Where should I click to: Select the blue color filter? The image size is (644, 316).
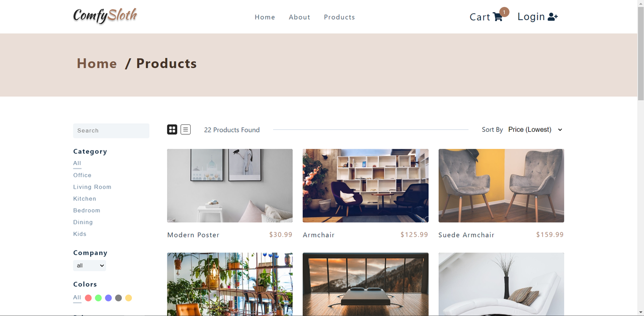pyautogui.click(x=108, y=298)
